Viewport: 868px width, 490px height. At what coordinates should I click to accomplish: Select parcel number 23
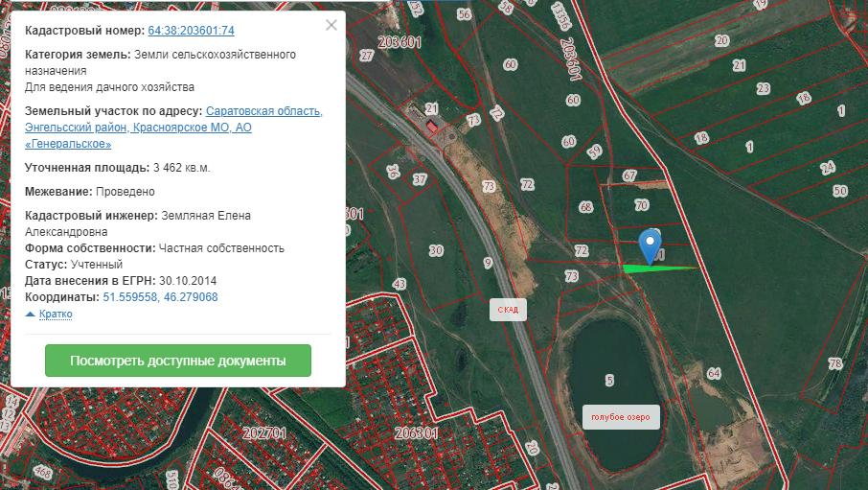tap(763, 89)
